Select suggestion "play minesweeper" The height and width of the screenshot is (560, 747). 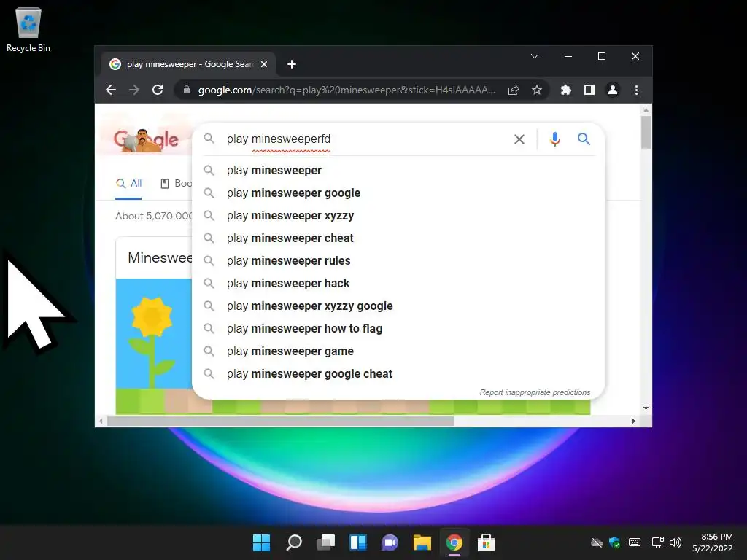click(399, 171)
